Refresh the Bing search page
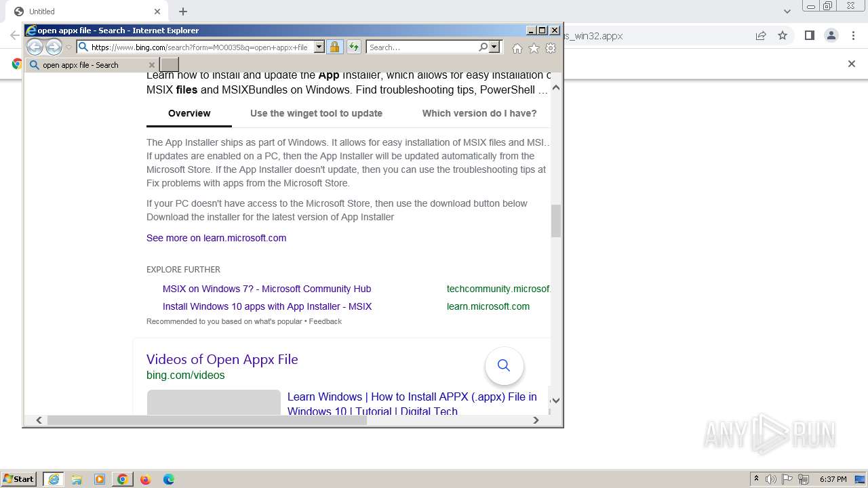Screen dimensions: 868x488 (x=354, y=47)
